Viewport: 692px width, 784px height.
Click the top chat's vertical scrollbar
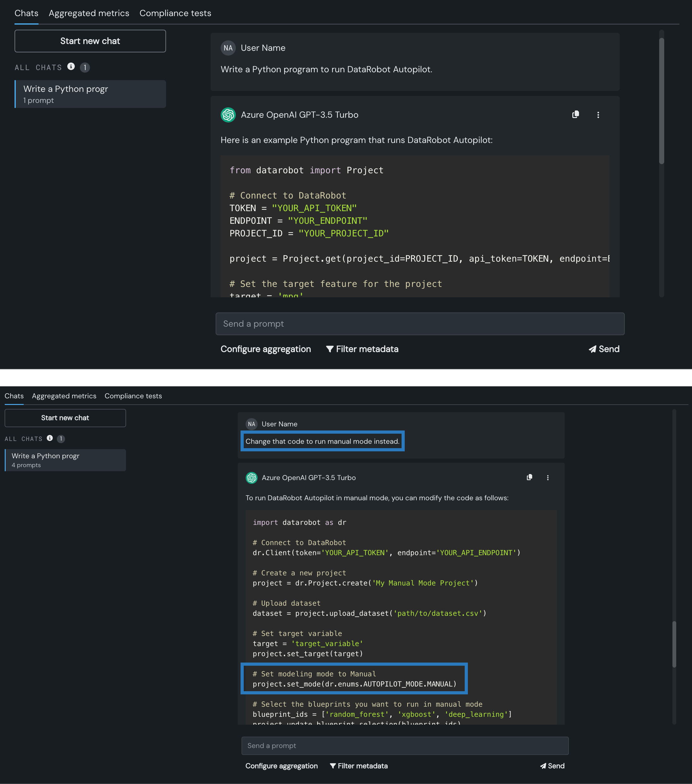(661, 100)
